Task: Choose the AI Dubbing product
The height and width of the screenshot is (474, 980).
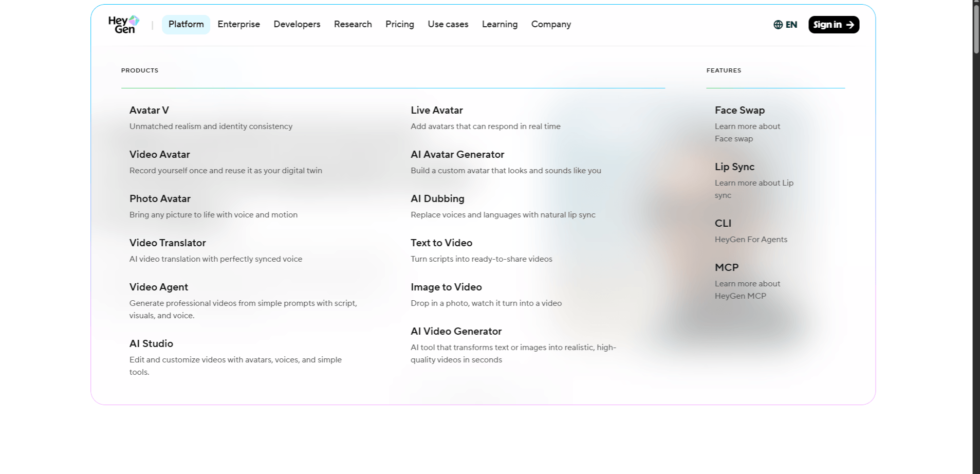Action: pyautogui.click(x=437, y=198)
